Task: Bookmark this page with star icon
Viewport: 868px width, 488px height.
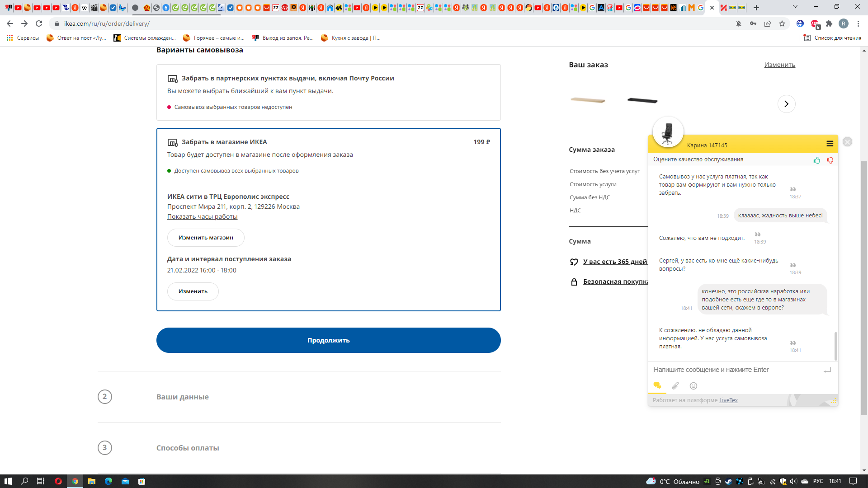Action: pos(782,24)
